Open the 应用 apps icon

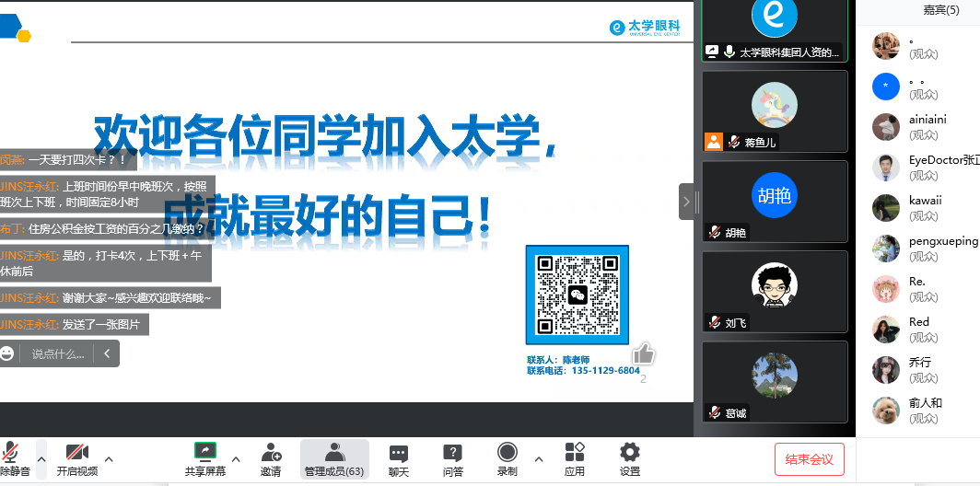(575, 458)
